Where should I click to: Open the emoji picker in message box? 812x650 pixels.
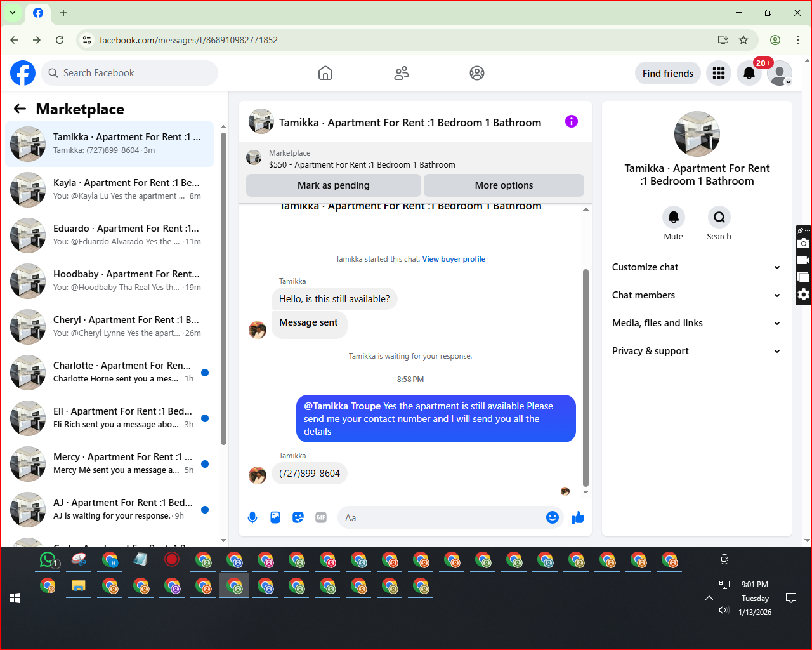pyautogui.click(x=553, y=517)
